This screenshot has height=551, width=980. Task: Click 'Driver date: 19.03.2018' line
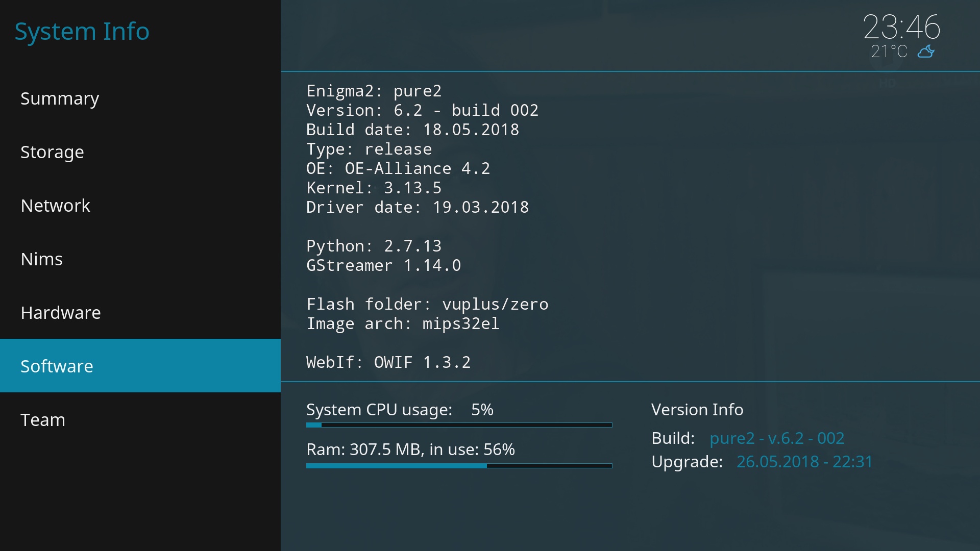click(x=418, y=207)
